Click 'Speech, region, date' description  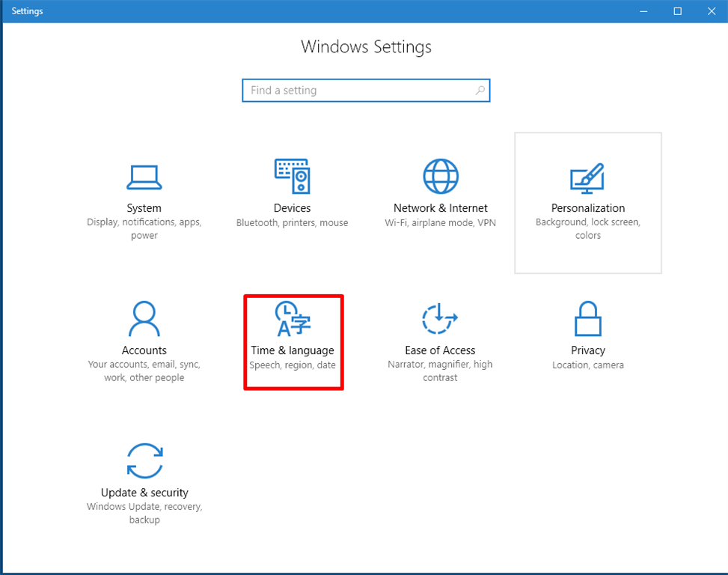click(293, 365)
